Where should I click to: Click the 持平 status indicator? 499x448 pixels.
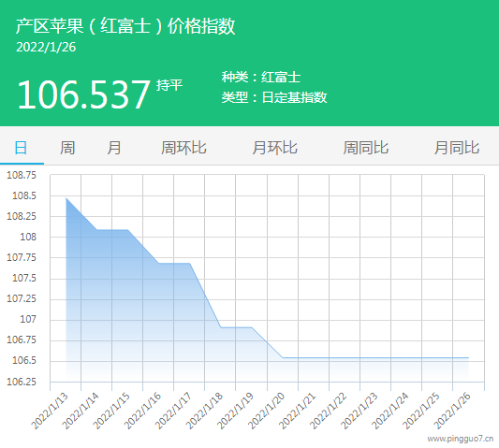pyautogui.click(x=169, y=85)
